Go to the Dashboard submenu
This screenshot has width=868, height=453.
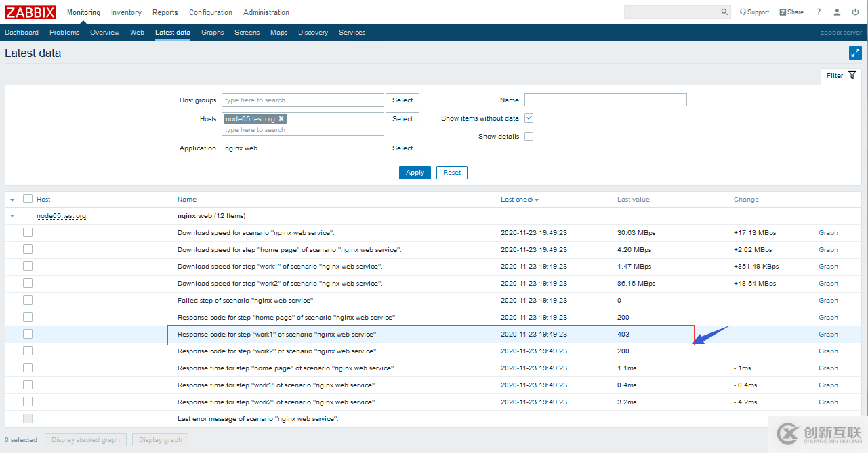[x=22, y=32]
